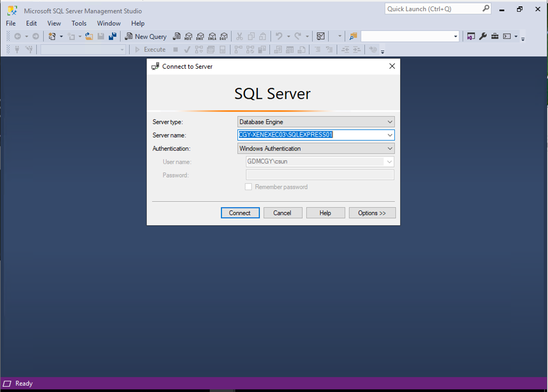
Task: Click the command window prompt icon
Action: (x=507, y=36)
